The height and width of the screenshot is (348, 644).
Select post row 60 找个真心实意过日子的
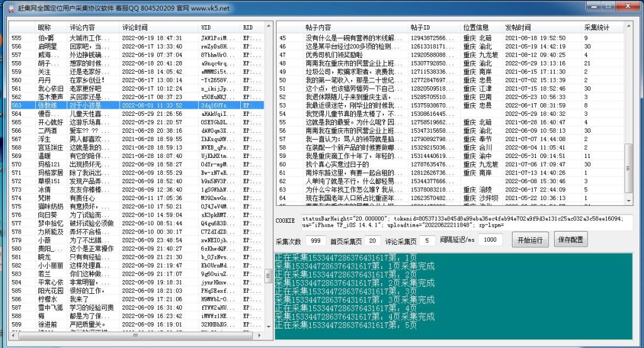[x=450, y=164]
